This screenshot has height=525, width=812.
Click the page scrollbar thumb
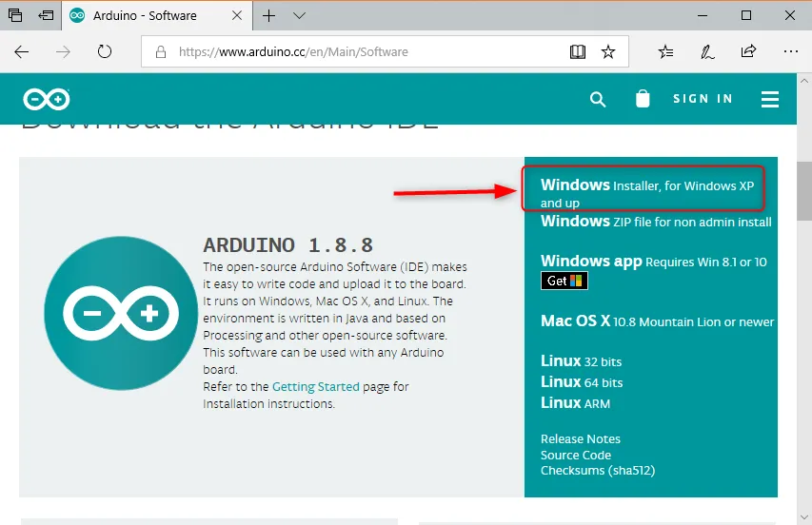tap(804, 191)
